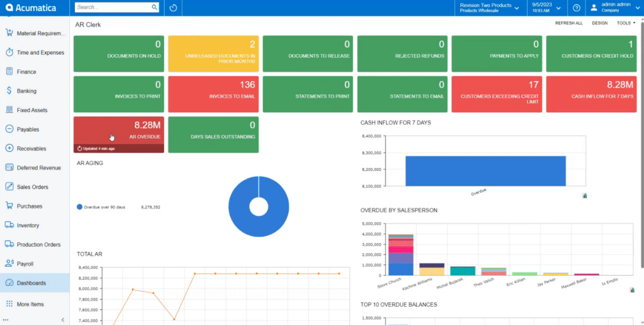Image resolution: width=644 pixels, height=325 pixels.
Task: Click Kachine Williams bar in chart
Action: [431, 270]
